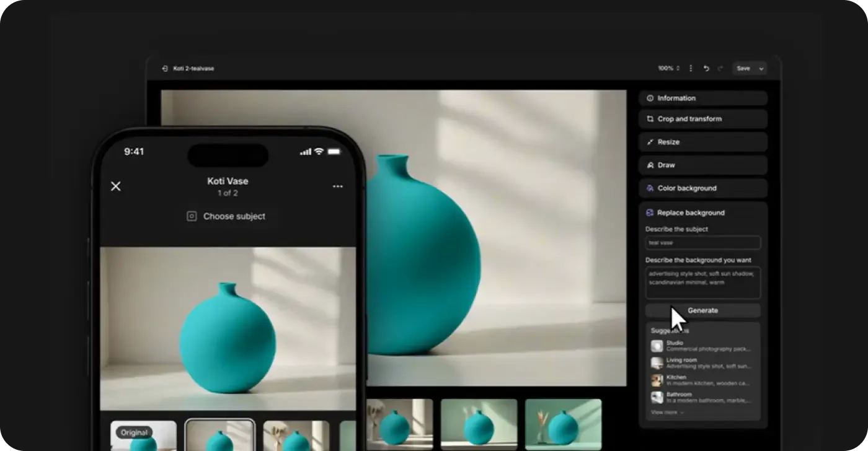Open the dropdown arrow next to Save
The image size is (868, 451).
click(x=761, y=69)
